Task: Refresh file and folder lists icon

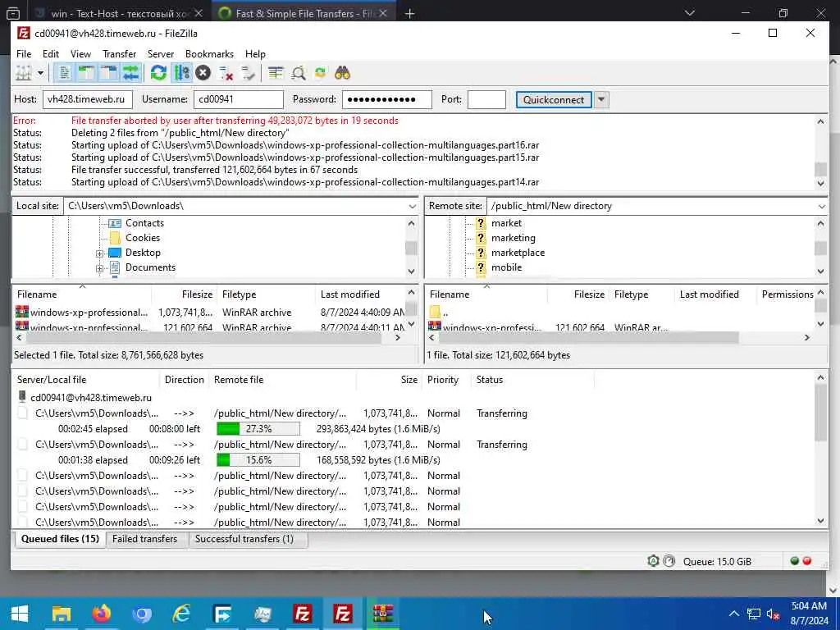Action: tap(158, 73)
